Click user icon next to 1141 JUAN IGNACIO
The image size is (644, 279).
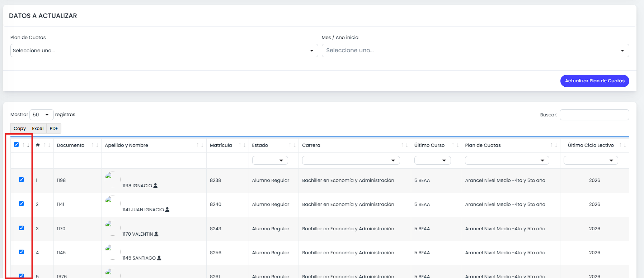[x=167, y=210]
